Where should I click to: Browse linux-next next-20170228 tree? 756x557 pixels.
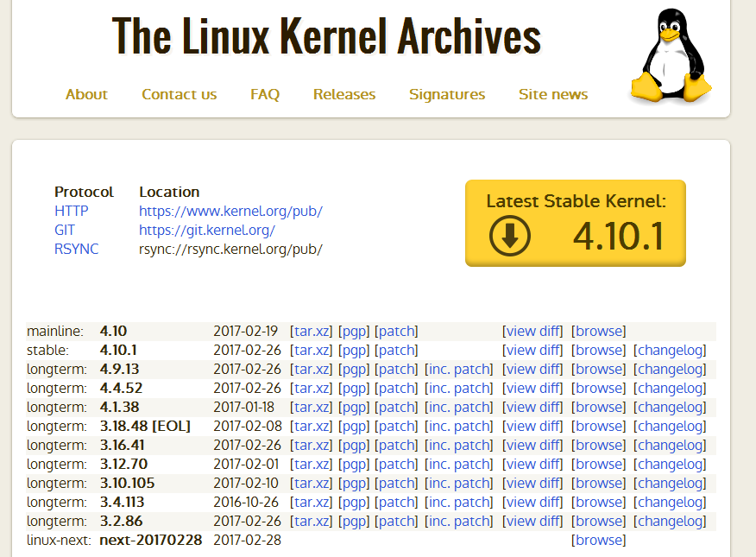tap(598, 540)
